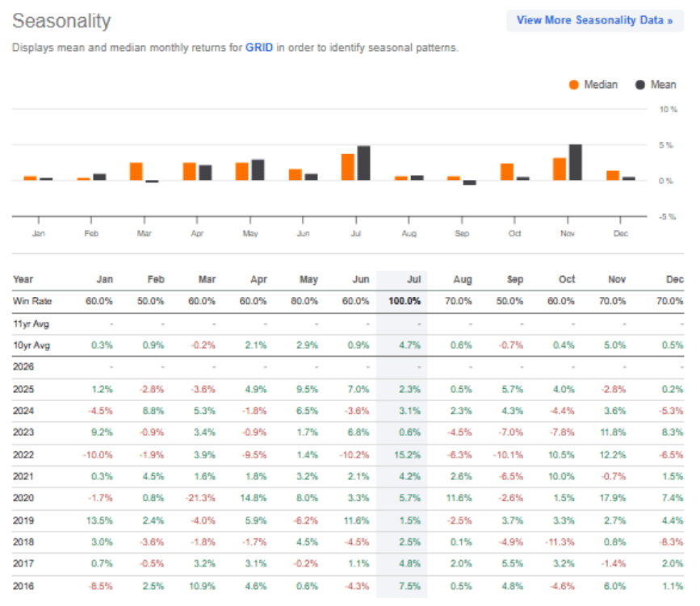Viewport: 700px width, 606px height.
Task: Open the GRID ticker link
Action: coord(259,48)
